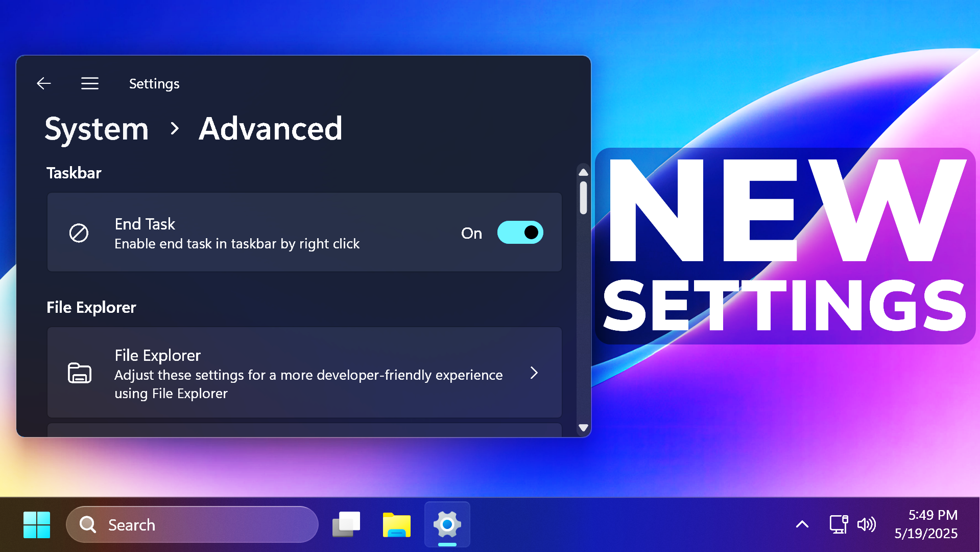The height and width of the screenshot is (552, 980).
Task: Click the End Task prohibition icon
Action: (79, 233)
